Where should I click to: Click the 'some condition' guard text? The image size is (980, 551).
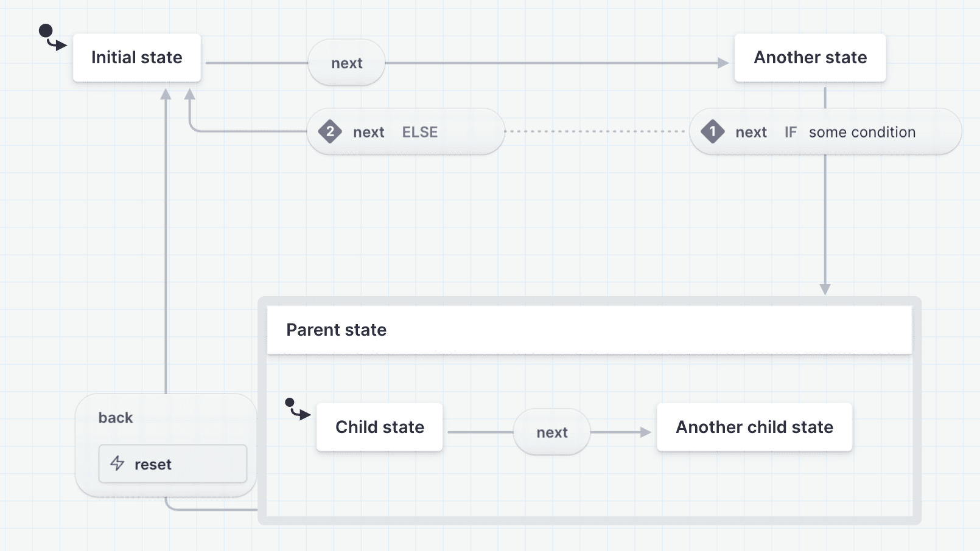862,132
